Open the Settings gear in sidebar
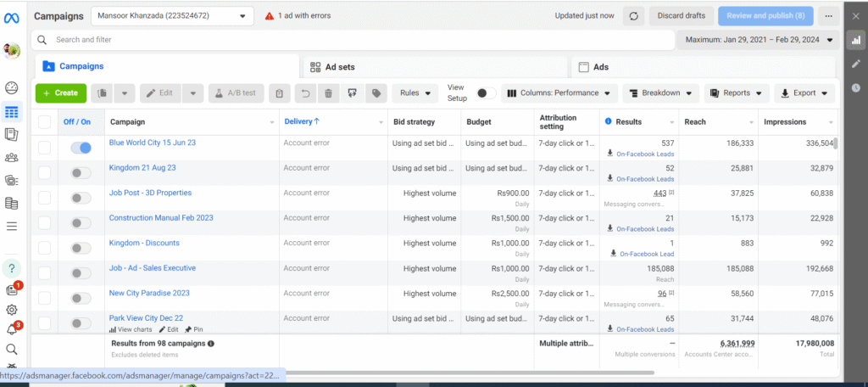 [x=12, y=310]
